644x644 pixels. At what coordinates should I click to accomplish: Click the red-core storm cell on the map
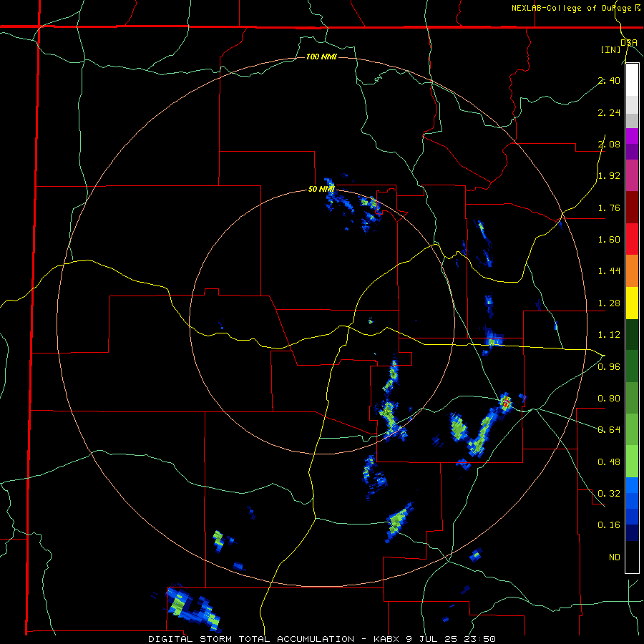pyautogui.click(x=506, y=402)
